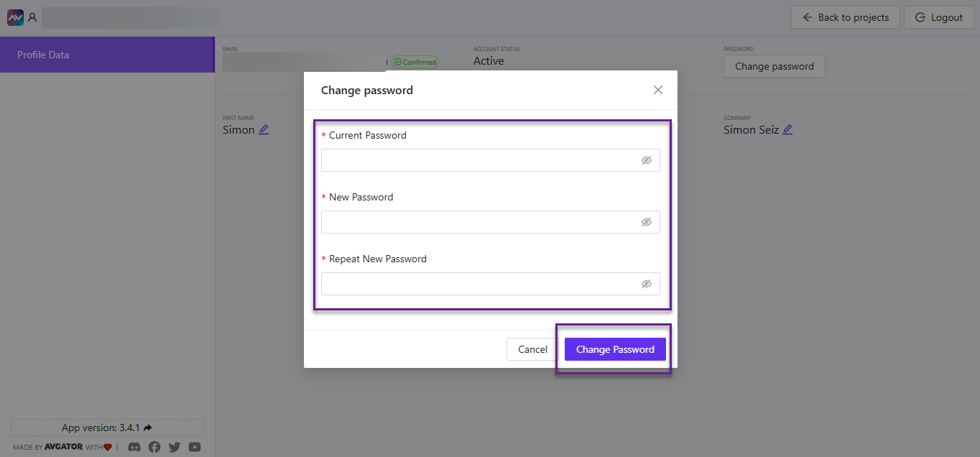Confirm with the Change Password button
980x457 pixels.
point(615,348)
